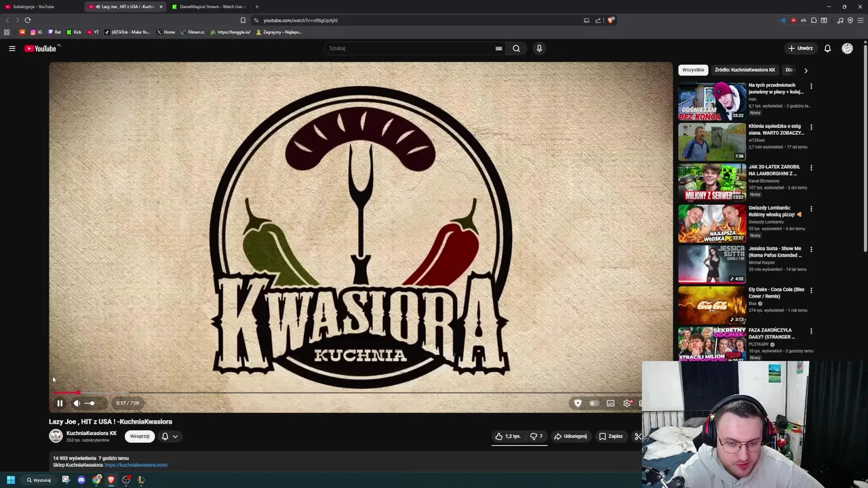Open options menu for 'Jessica Sutta' video

tap(811, 249)
